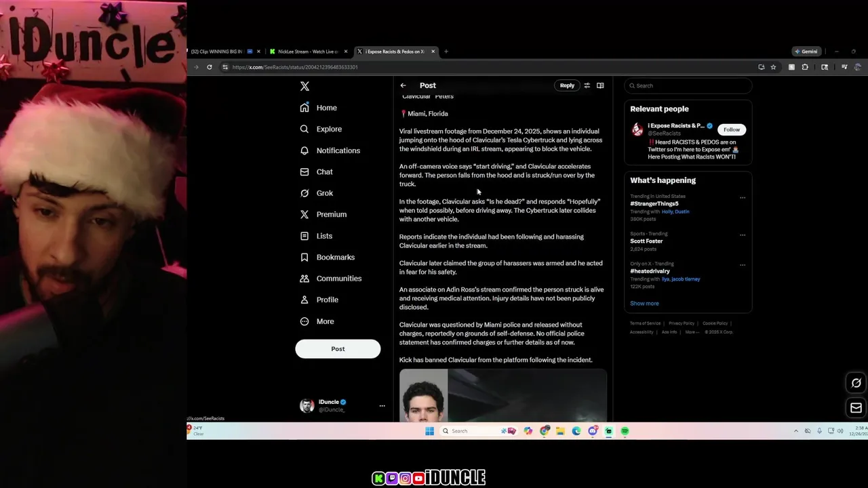Open the Communities people icon
The height and width of the screenshot is (488, 868).
pos(304,279)
